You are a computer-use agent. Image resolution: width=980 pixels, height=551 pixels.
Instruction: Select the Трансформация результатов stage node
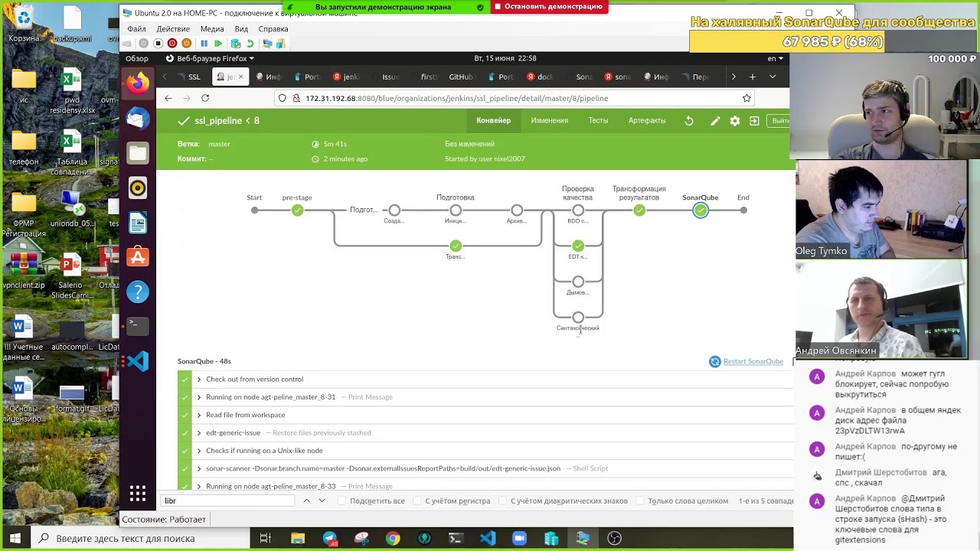pyautogui.click(x=639, y=210)
